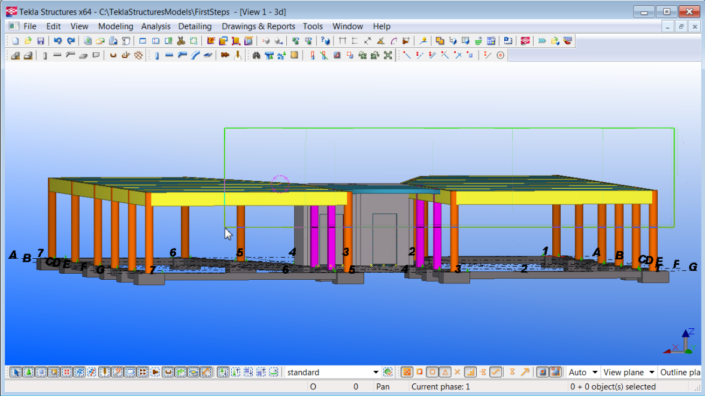Click the help question mark icon
The image size is (705, 396).
pos(325,41)
